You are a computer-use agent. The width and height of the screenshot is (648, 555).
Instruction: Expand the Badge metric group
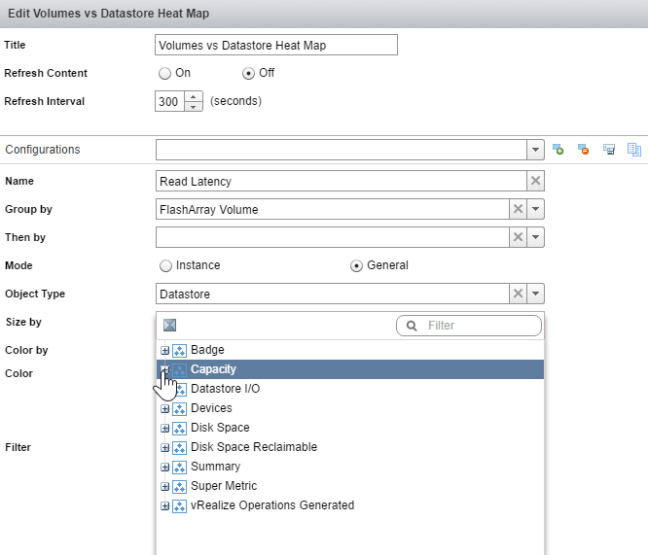(x=165, y=351)
